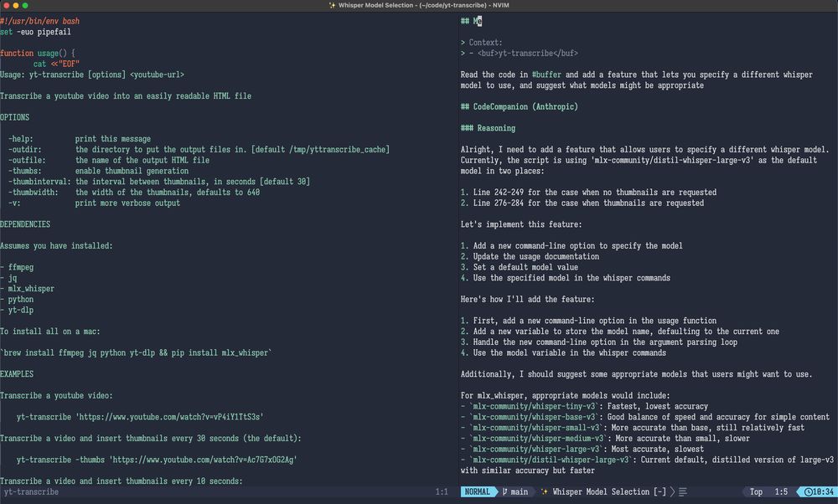The height and width of the screenshot is (504, 838).
Task: Click 'Set a default model value' step
Action: [x=519, y=267]
